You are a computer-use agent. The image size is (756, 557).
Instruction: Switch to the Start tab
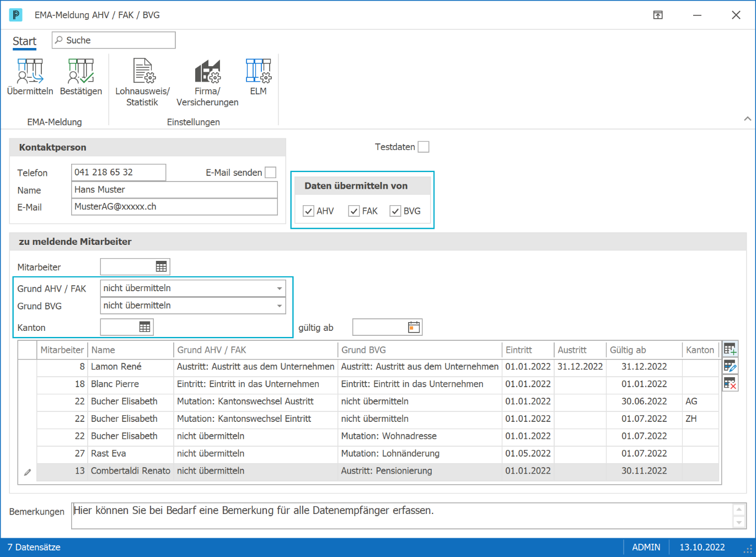click(x=25, y=41)
